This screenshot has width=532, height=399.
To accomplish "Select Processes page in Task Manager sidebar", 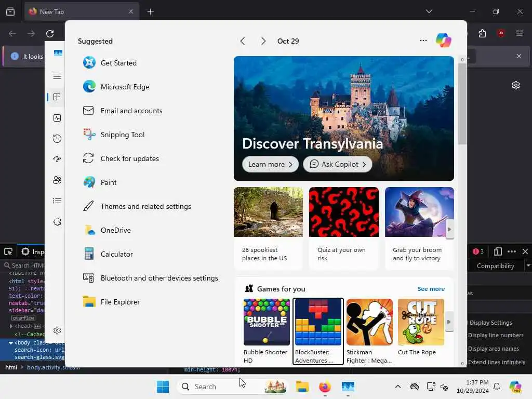I will coord(57,97).
